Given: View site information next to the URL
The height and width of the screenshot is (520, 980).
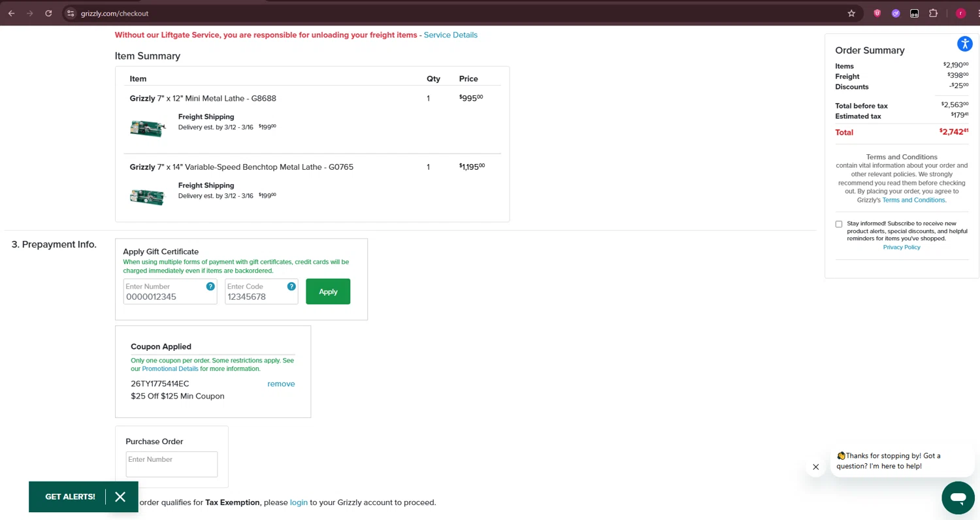Looking at the screenshot, I should coord(71,13).
